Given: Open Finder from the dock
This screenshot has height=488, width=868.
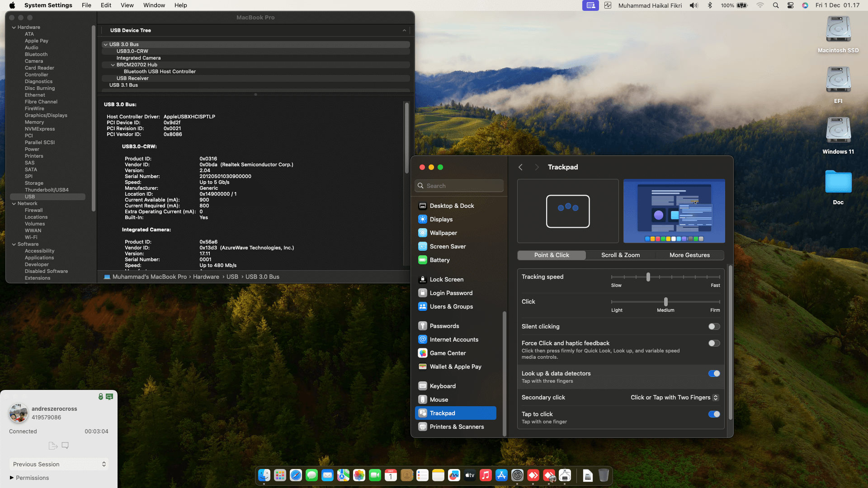Looking at the screenshot, I should pos(264,475).
